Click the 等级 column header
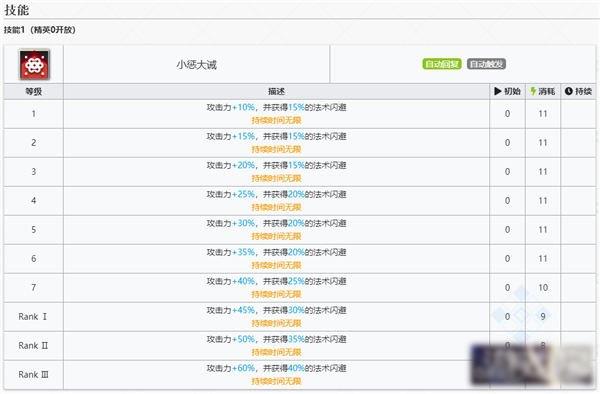Viewport: 600px width, 394px height. pyautogui.click(x=34, y=91)
